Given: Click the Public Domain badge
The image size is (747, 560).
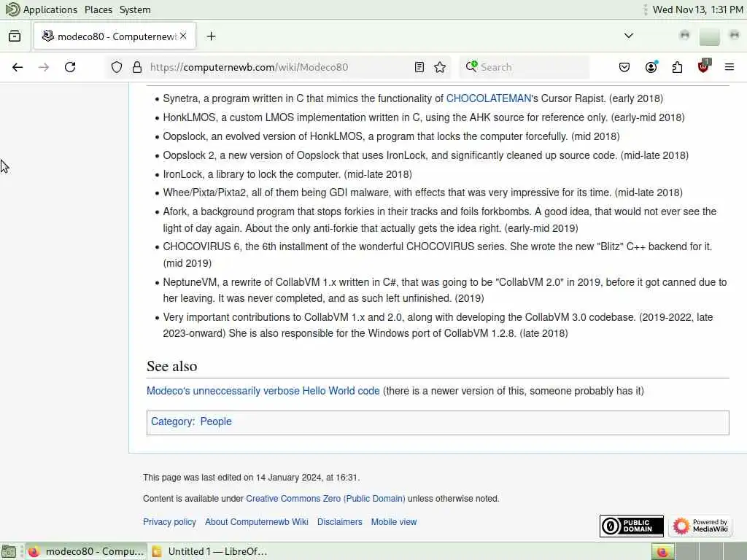Looking at the screenshot, I should pos(632,526).
